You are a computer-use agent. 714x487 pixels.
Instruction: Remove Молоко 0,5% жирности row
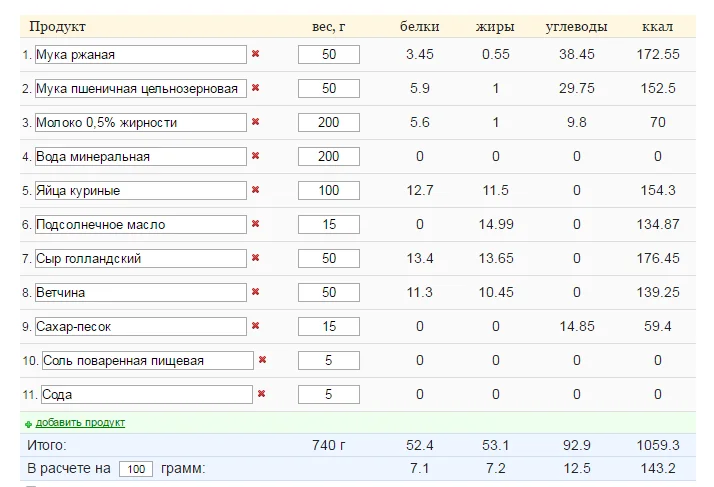click(x=255, y=122)
